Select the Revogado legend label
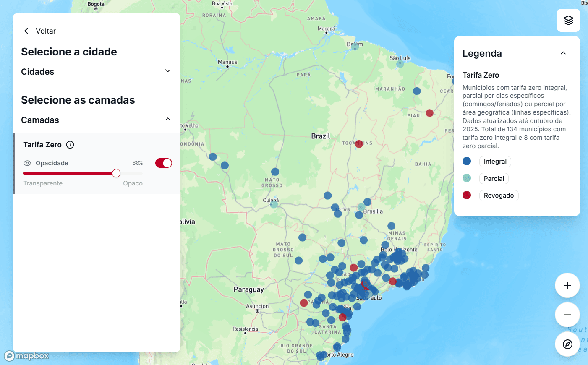Screen dimensions: 588x365 (499, 196)
